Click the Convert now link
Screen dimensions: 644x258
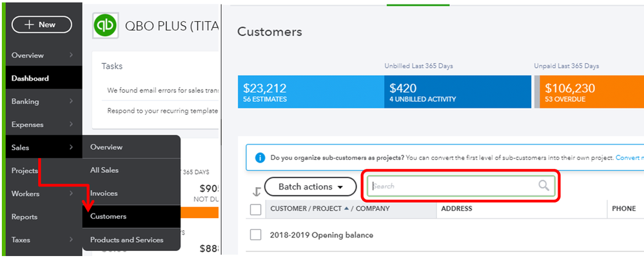point(629,157)
